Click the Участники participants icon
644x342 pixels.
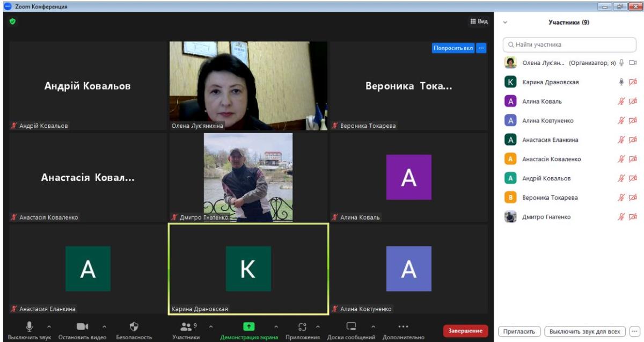point(186,326)
